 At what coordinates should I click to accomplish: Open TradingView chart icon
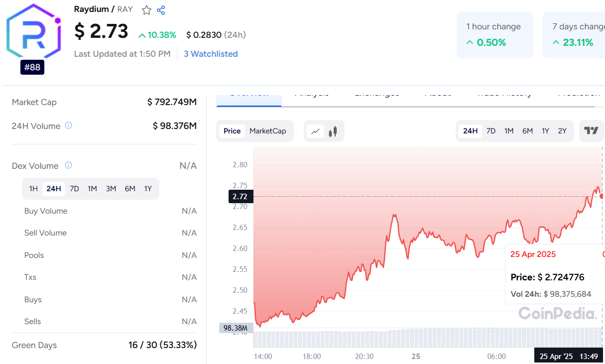pyautogui.click(x=591, y=131)
